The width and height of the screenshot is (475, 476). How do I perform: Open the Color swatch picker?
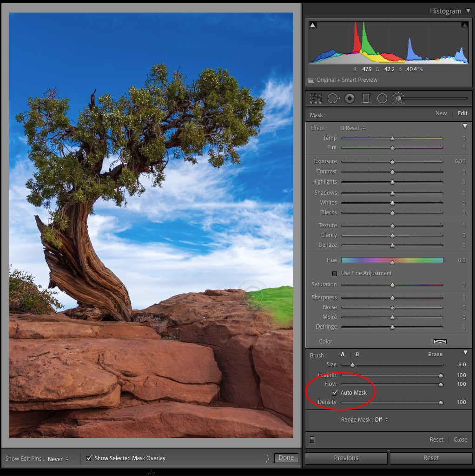[x=440, y=342]
